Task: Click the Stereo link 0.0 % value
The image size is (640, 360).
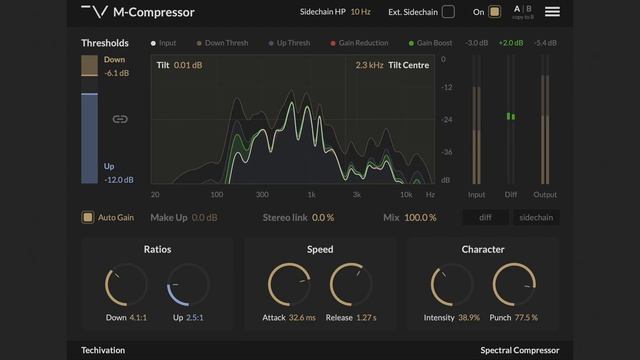Action: pos(323,218)
